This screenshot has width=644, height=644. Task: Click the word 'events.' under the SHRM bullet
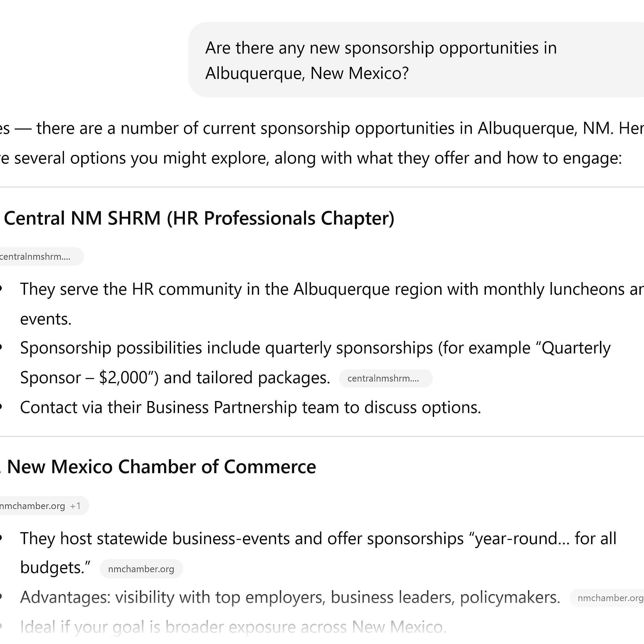[x=46, y=319]
